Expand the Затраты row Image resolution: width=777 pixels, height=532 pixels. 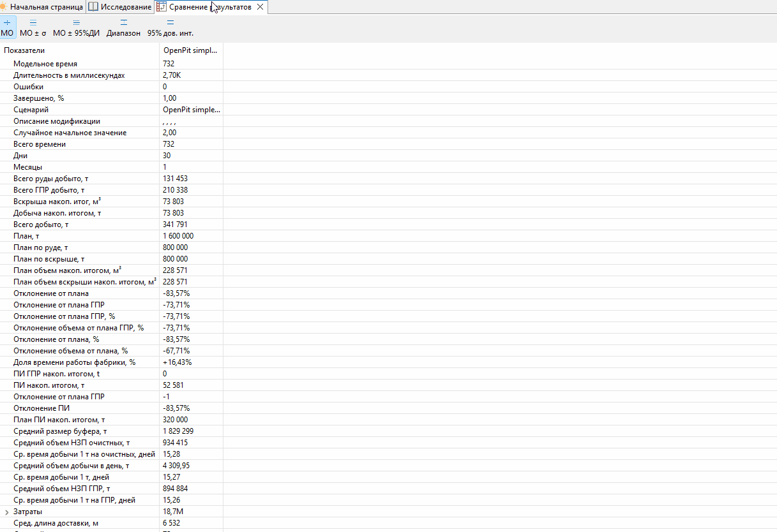click(7, 512)
